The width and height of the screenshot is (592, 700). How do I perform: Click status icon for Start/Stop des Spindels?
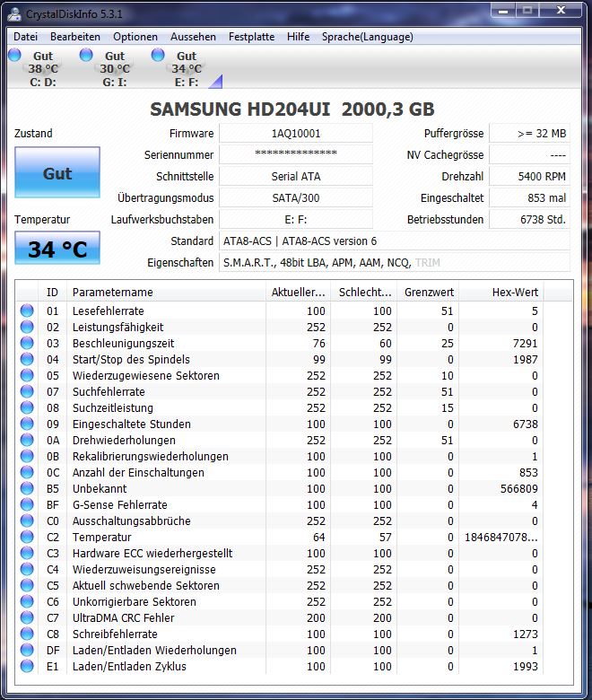pos(27,359)
